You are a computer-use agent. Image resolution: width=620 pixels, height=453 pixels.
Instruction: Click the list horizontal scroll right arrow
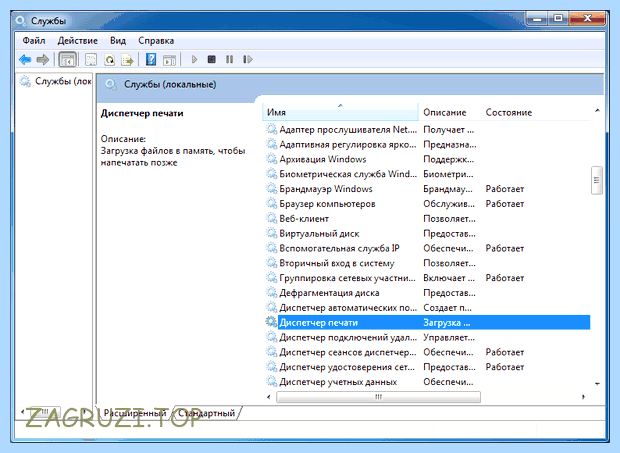(583, 397)
